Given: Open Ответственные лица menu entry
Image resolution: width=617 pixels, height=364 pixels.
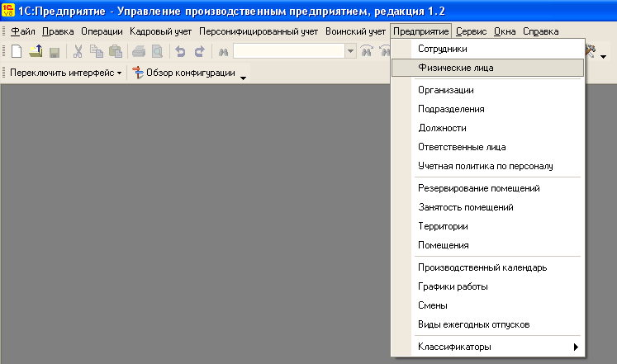Looking at the screenshot, I should [488, 147].
